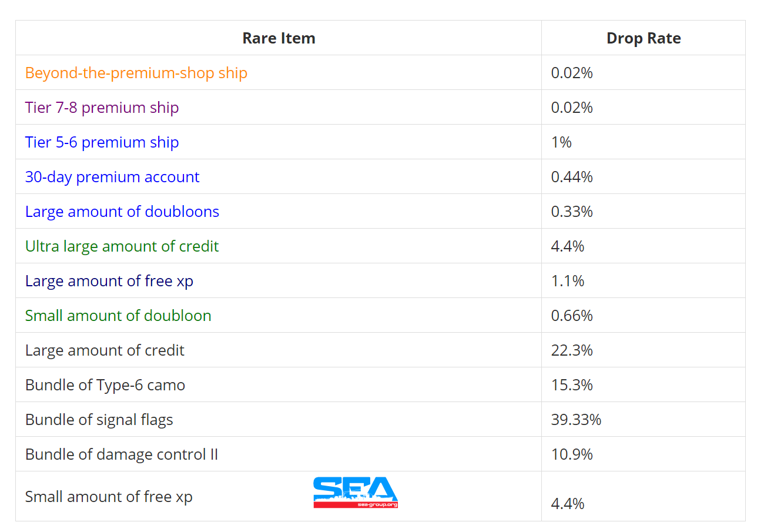This screenshot has height=532, width=757.
Task: Click the SEA group logo watermark
Action: (355, 493)
